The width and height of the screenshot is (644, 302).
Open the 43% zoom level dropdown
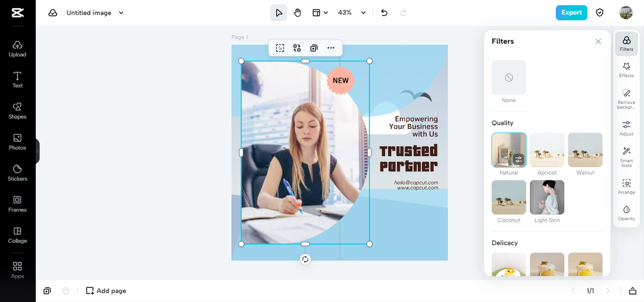(352, 13)
